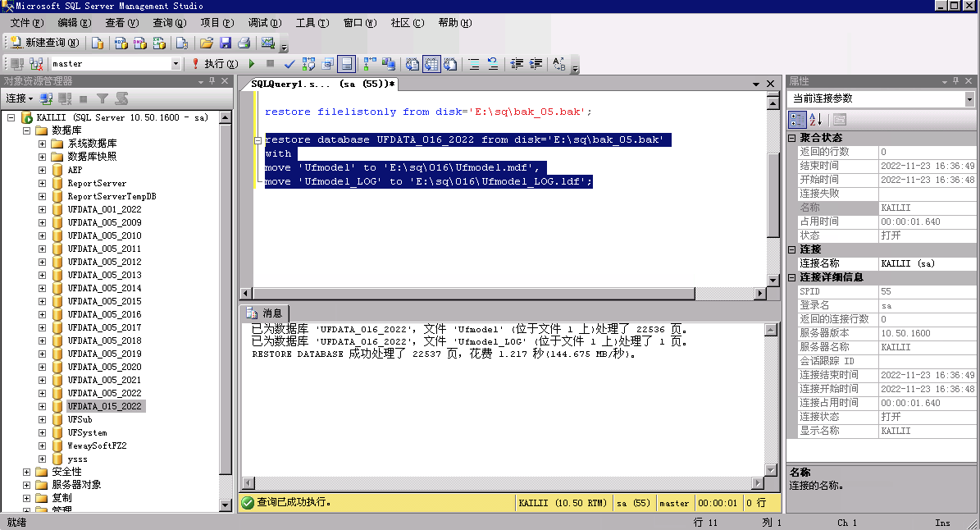Click the Connect Object Explorer icon
This screenshot has height=530, width=980.
(46, 98)
